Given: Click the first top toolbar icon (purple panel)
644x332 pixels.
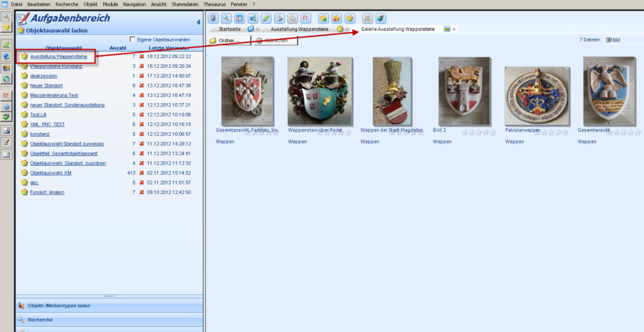Looking at the screenshot, I should [x=213, y=18].
